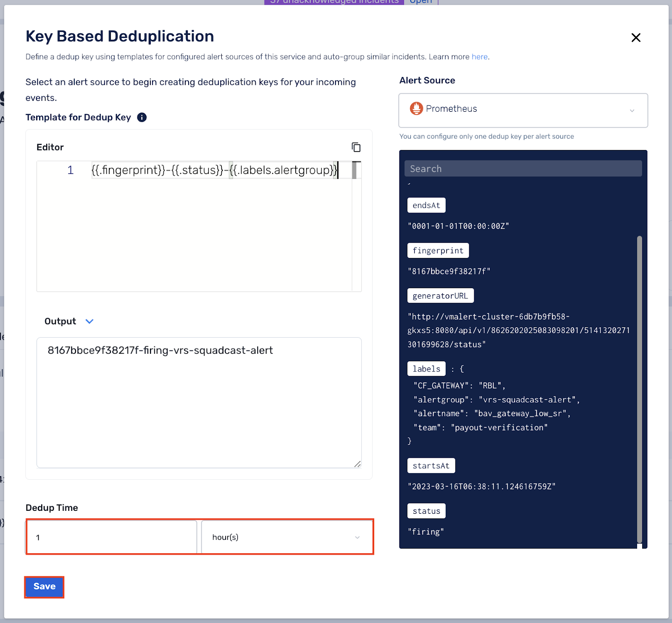Click the Prometheus logo in Alert Source
The height and width of the screenshot is (623, 672).
coord(416,108)
